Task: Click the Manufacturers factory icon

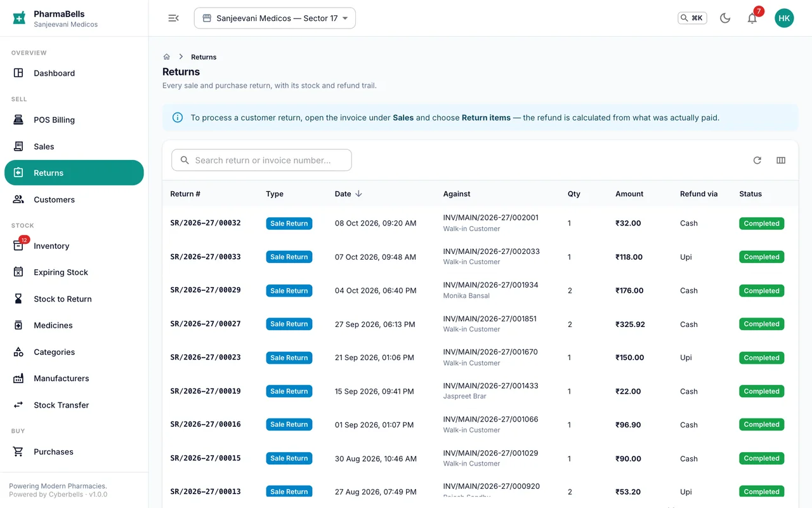Action: coord(18,378)
